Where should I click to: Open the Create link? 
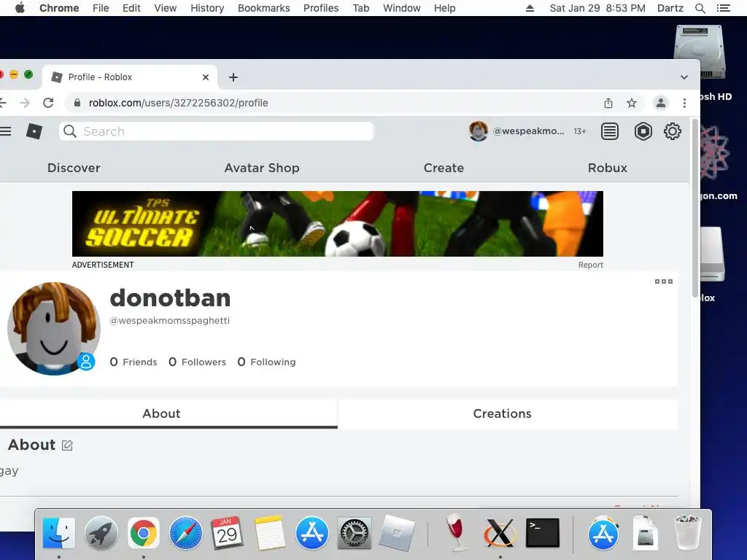point(444,168)
